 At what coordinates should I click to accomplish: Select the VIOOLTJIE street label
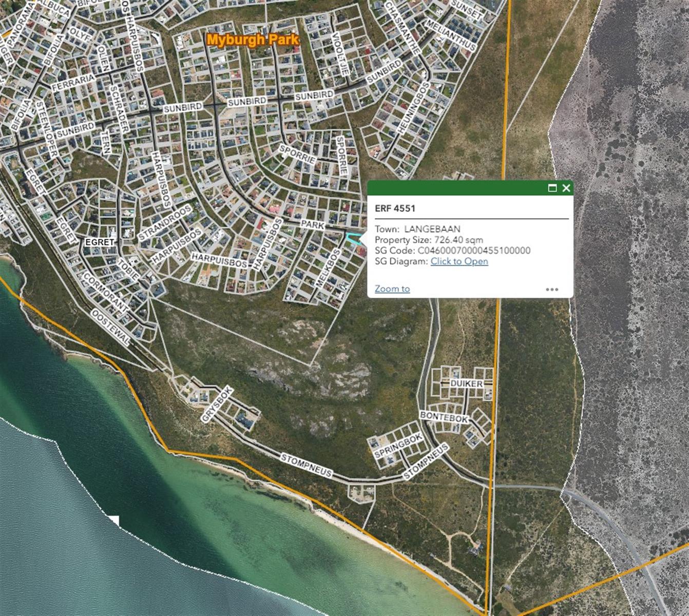click(340, 54)
